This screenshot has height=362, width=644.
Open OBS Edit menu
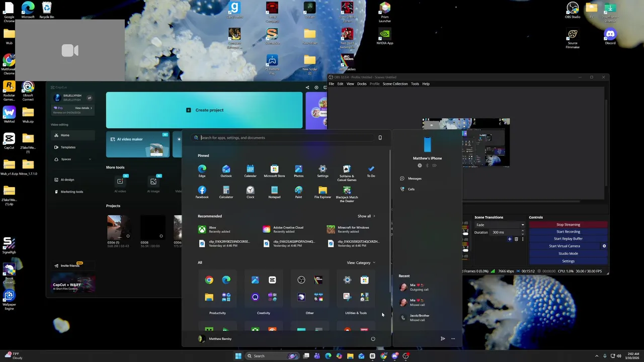tap(340, 84)
